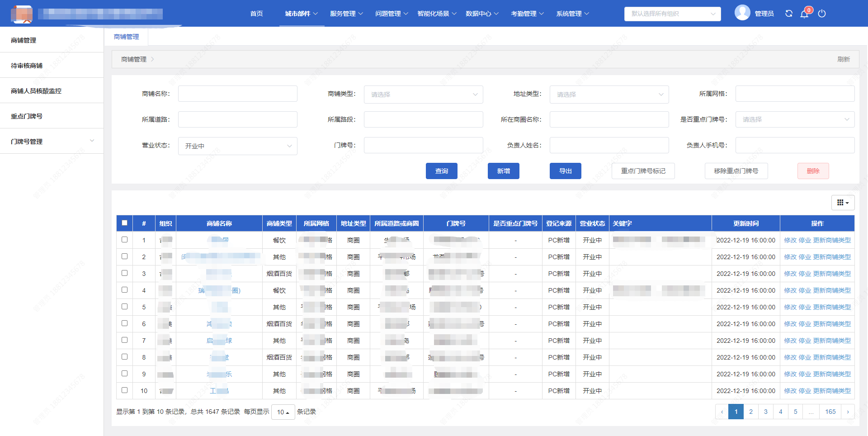Click the 导出 button
The height and width of the screenshot is (436, 868).
(x=566, y=171)
